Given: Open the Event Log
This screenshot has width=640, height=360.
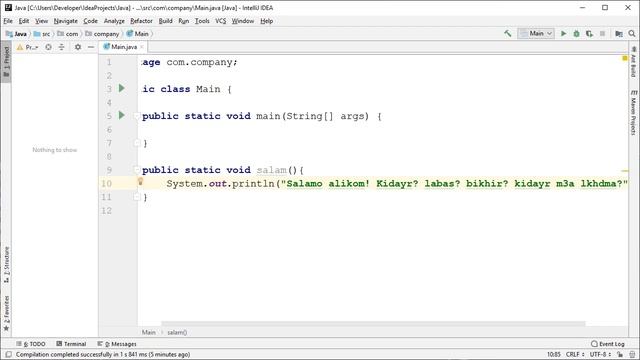Looking at the screenshot, I should [608, 344].
